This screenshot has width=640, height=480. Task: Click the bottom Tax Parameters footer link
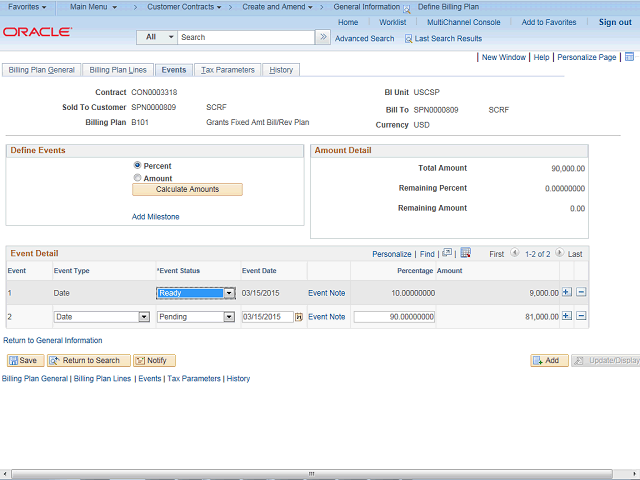(194, 379)
